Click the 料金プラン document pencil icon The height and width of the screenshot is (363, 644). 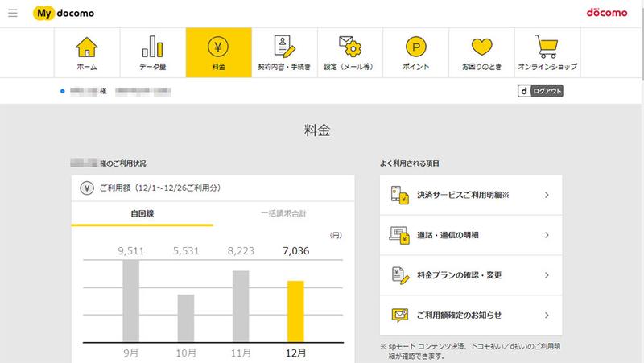pyautogui.click(x=400, y=275)
